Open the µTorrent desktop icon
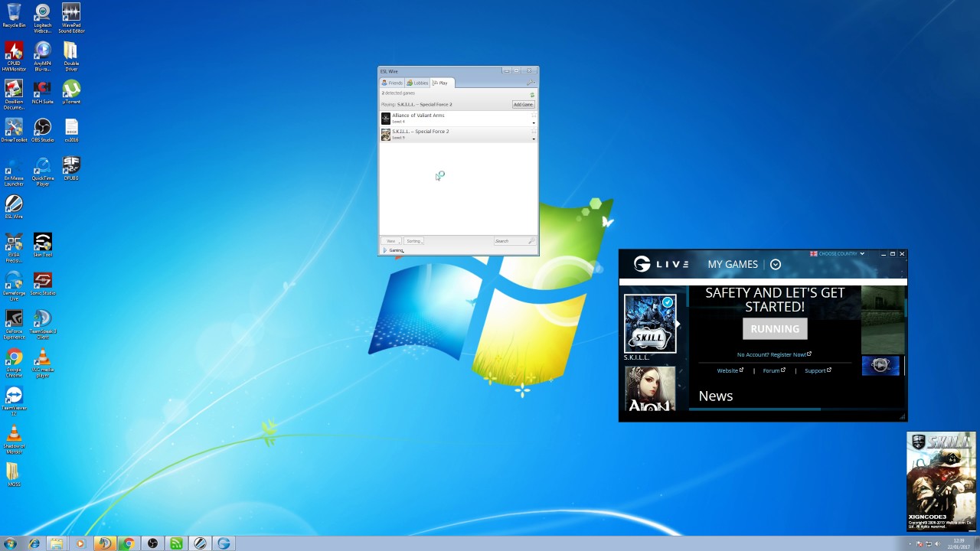The image size is (980, 551). (71, 93)
